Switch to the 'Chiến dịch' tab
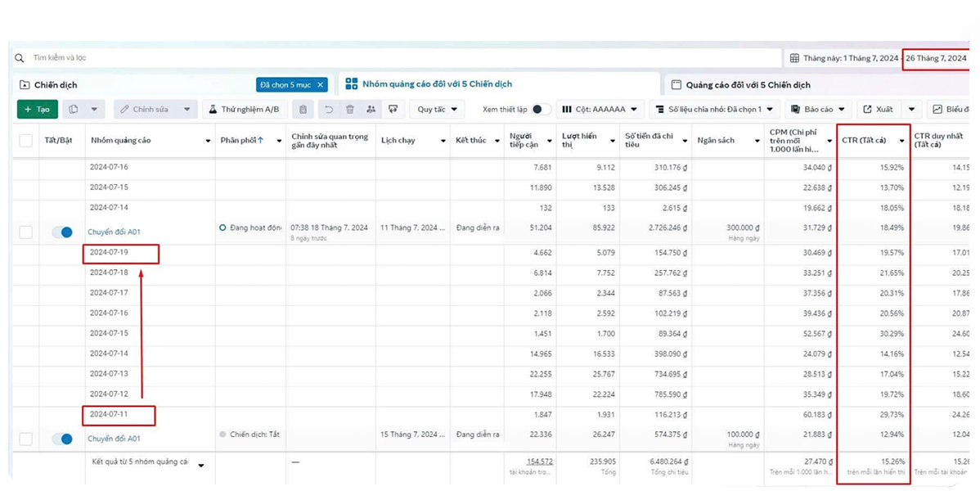Screen dimensions: 980x491 pos(56,84)
